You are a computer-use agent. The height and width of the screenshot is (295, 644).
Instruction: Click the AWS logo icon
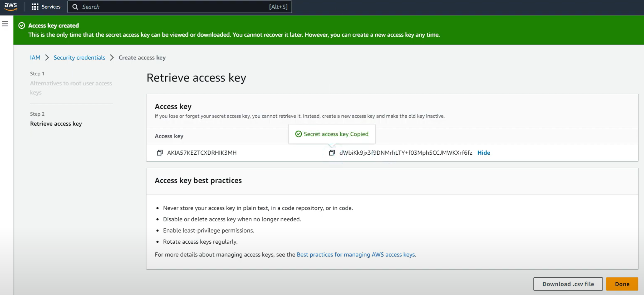pyautogui.click(x=11, y=7)
